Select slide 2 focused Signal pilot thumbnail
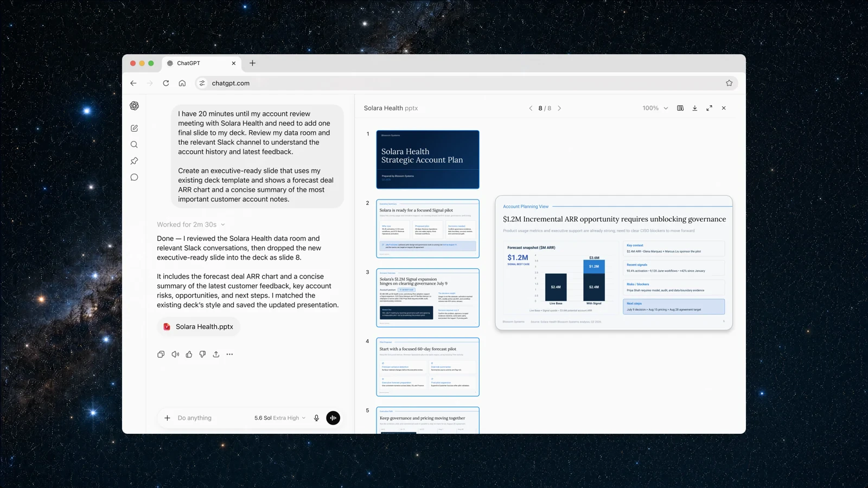The image size is (868, 488). 428,228
